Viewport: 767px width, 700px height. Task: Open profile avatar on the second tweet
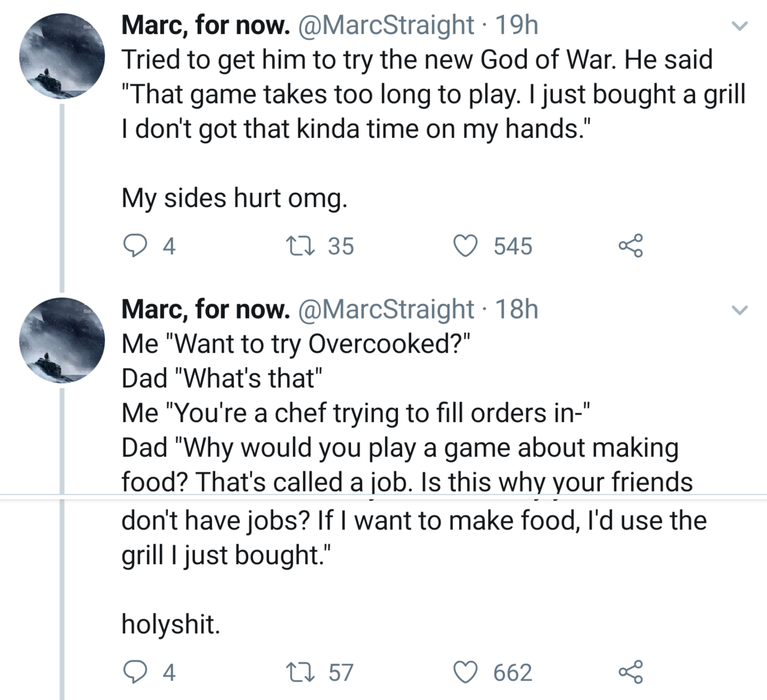point(62,340)
